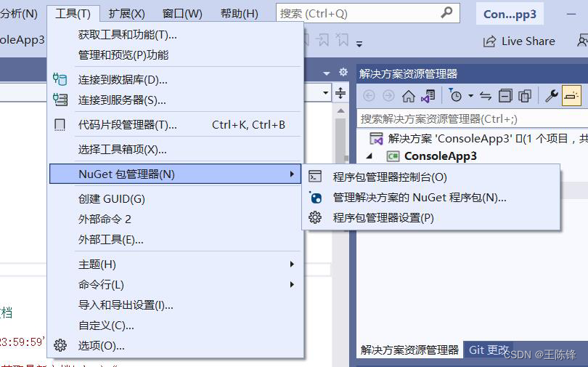The width and height of the screenshot is (588, 367).
Task: Click the editor split window handle icon
Action: coord(340,93)
